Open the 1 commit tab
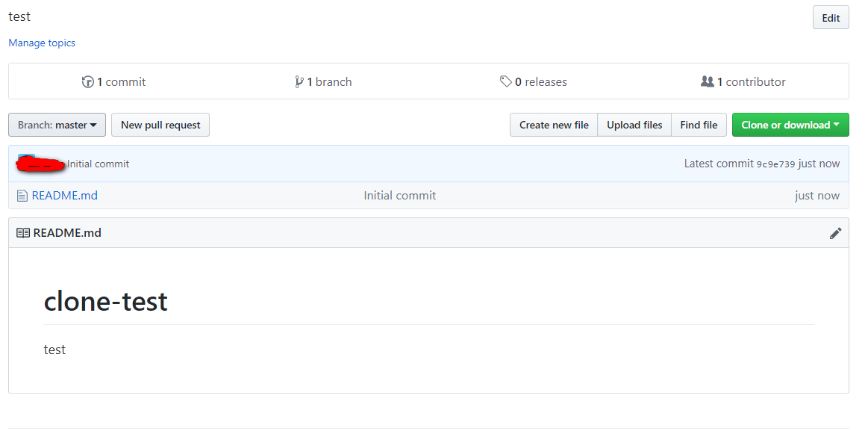 tap(121, 82)
